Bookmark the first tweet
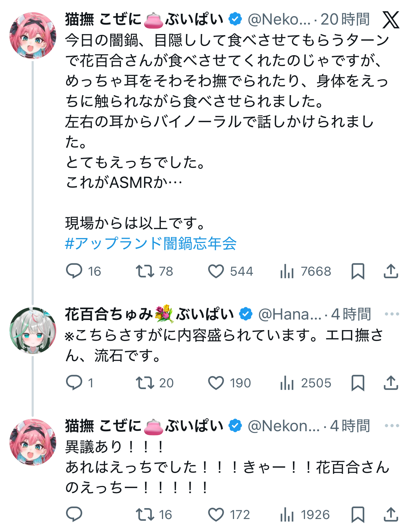Viewport: 411px width, 532px height. (358, 271)
